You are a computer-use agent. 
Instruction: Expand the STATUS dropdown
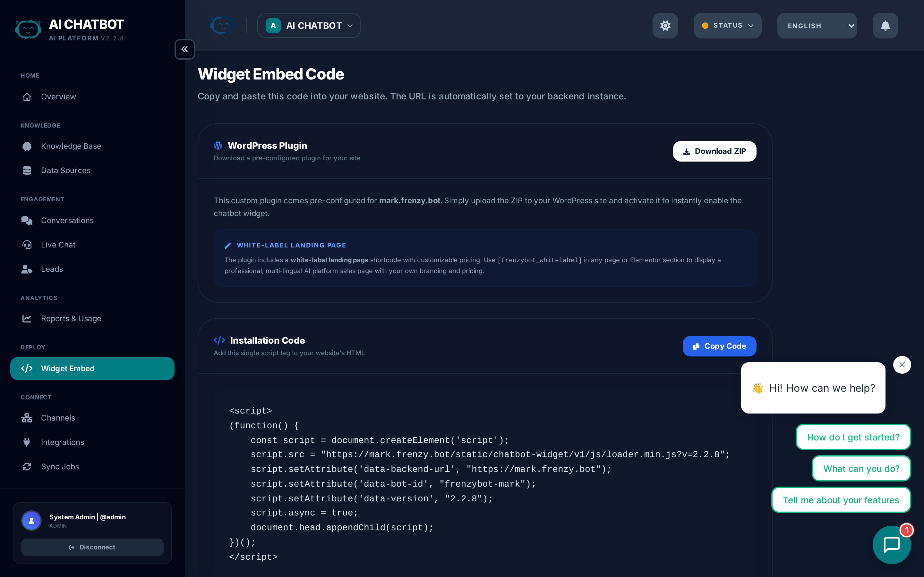pos(727,26)
